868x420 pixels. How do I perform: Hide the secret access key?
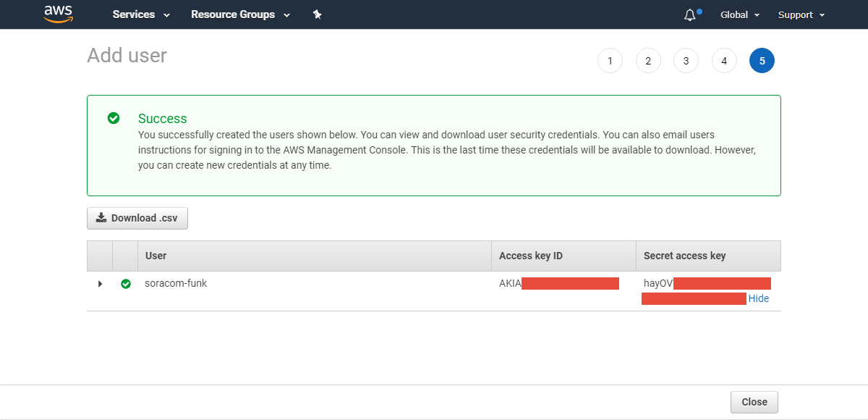tap(758, 298)
